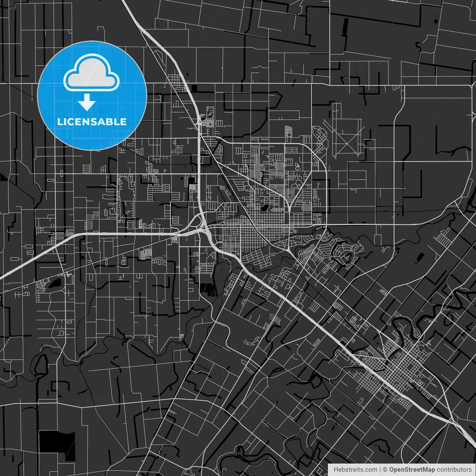
Task: Click the small black pond north of downtown
Action: coord(265,208)
